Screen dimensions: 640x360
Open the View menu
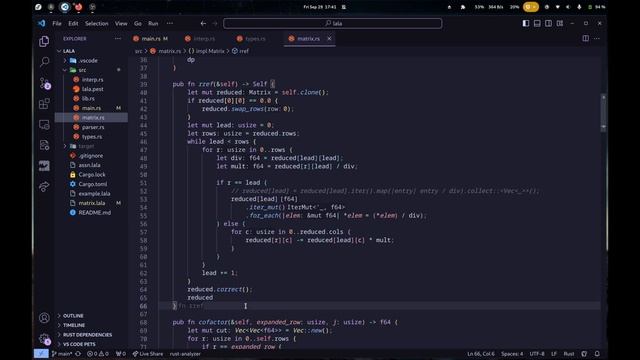click(121, 23)
